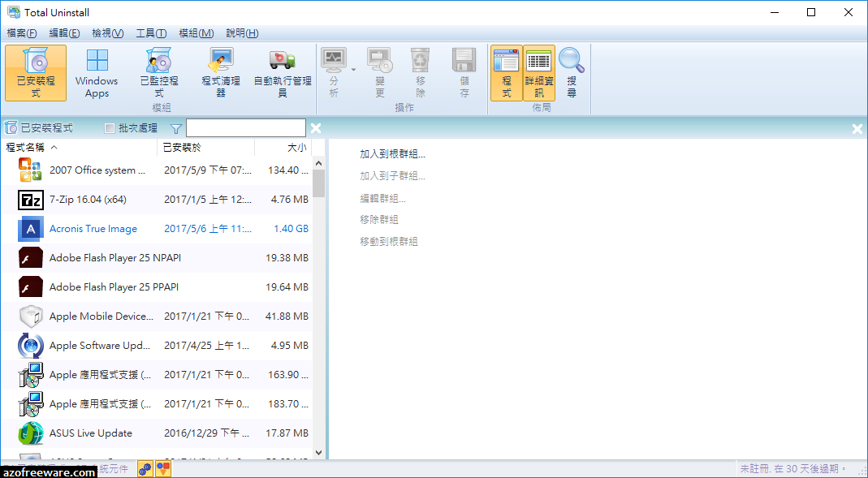Open the Windows Apps module
Viewport: 868px width, 478px height.
96,72
